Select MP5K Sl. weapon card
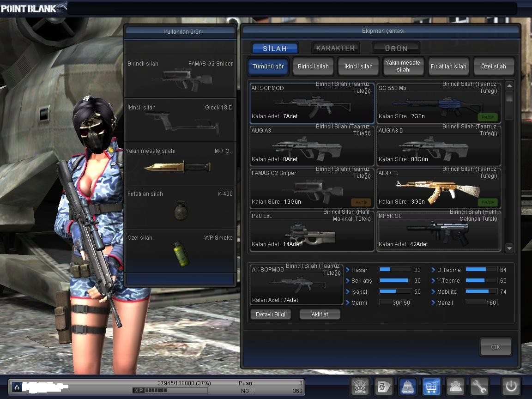The height and width of the screenshot is (399, 532). point(439,231)
